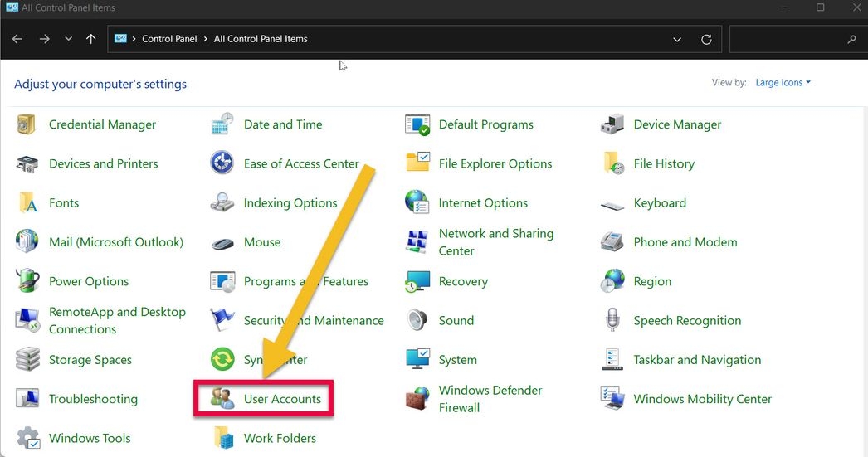Screen dimensions: 868x457
Task: Open the Power Options icon
Action: (x=27, y=281)
